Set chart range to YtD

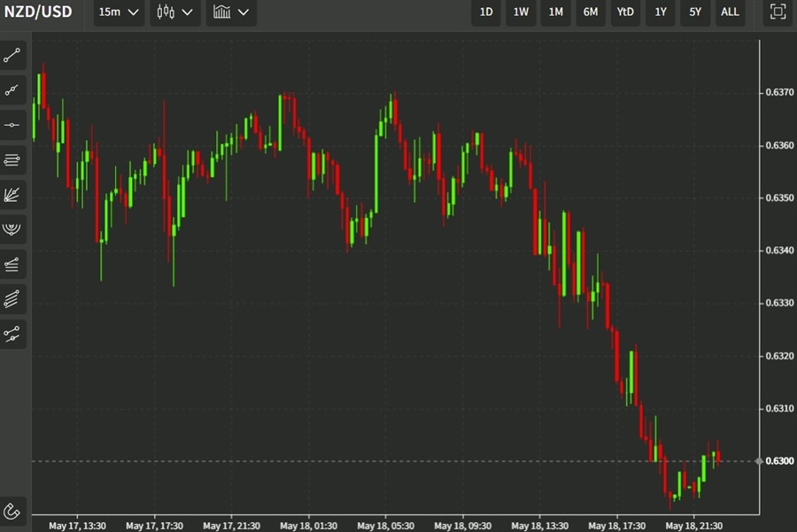(625, 12)
